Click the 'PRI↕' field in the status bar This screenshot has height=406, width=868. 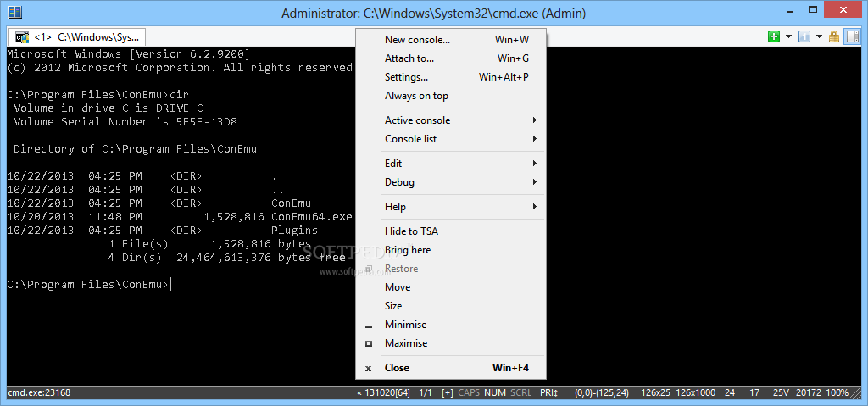click(549, 392)
